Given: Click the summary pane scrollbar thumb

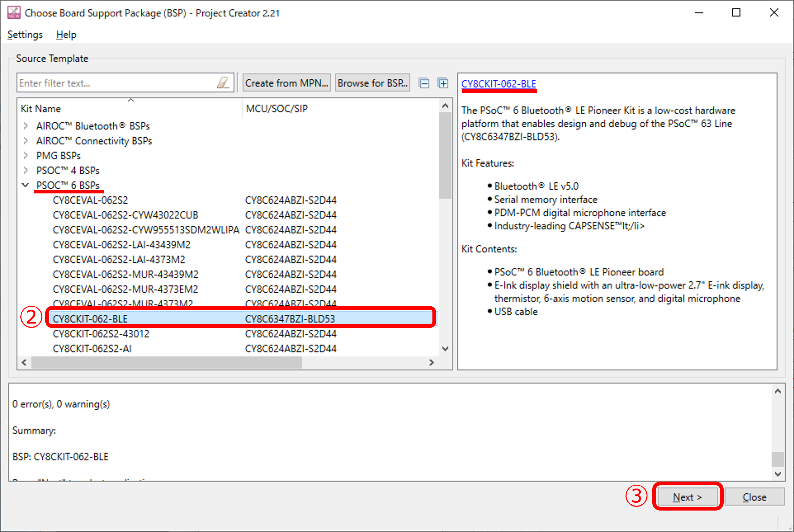Looking at the screenshot, I should [778, 459].
